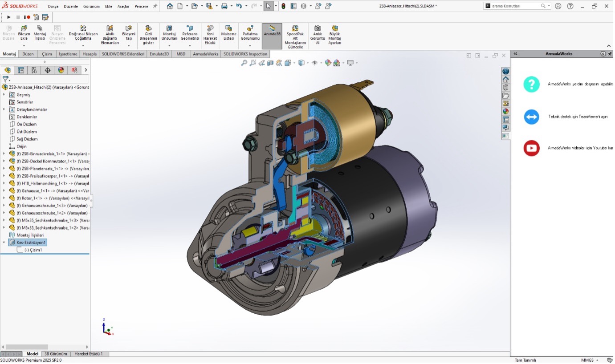Image resolution: width=615 pixels, height=364 pixels.
Task: Expand the Rotor_1<1> component node
Action: [4, 198]
